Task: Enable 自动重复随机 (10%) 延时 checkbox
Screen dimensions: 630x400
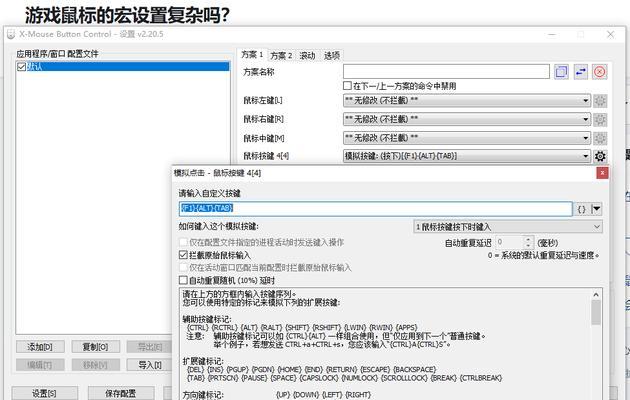Action: [x=183, y=280]
